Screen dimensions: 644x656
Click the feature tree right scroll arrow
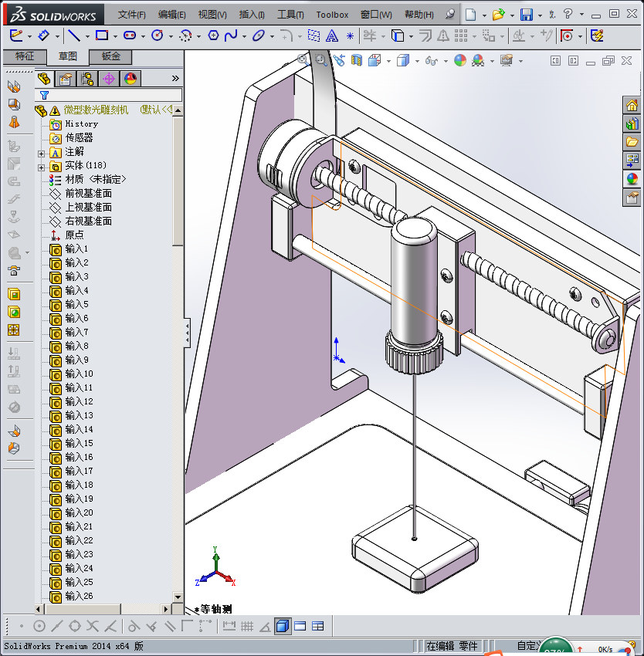point(166,609)
